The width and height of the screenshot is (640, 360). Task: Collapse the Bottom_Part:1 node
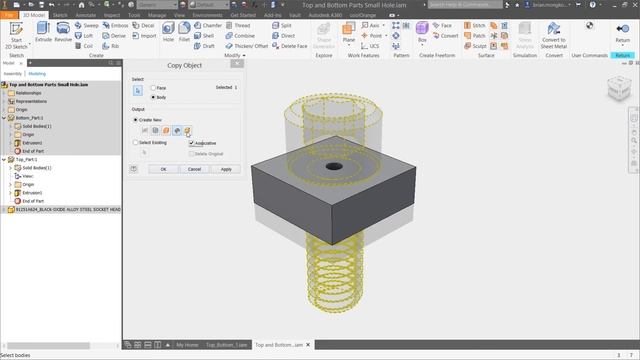tap(4, 118)
